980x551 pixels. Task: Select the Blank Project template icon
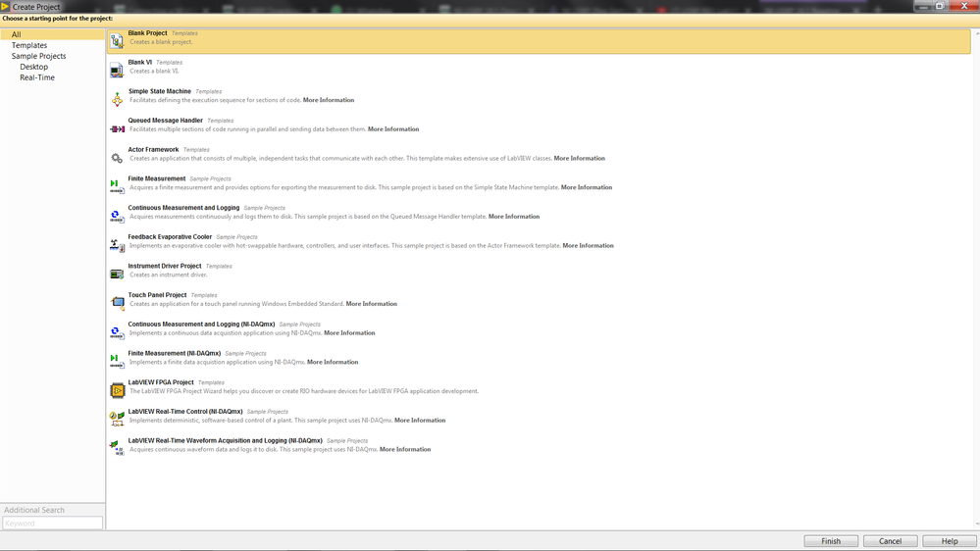117,41
